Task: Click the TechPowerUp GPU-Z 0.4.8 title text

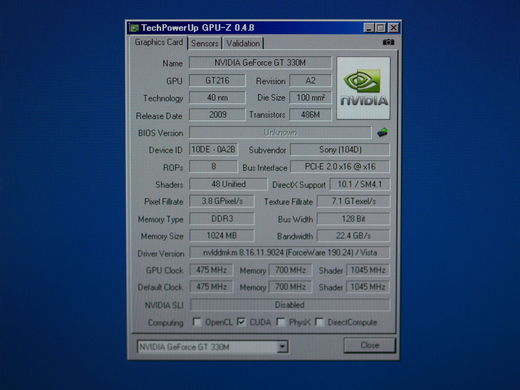Action: pyautogui.click(x=198, y=28)
